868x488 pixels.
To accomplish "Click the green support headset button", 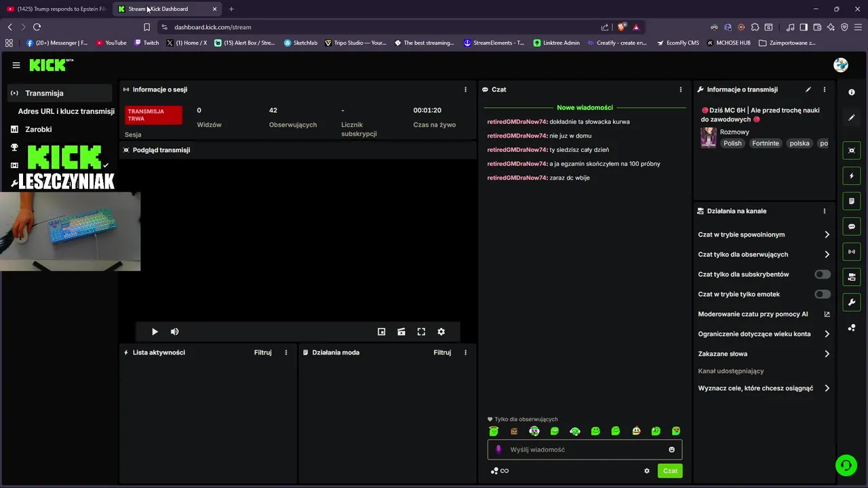I will [846, 465].
